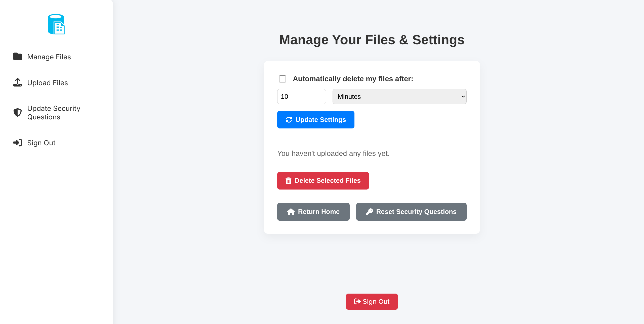This screenshot has width=644, height=324.
Task: Open the Update Security Questions sidebar item
Action: click(x=54, y=113)
